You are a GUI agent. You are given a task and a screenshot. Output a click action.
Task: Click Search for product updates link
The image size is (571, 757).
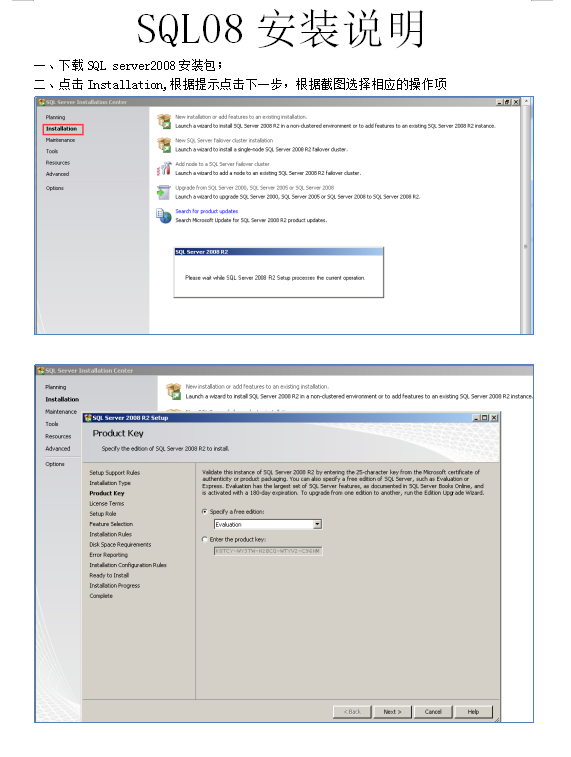[x=207, y=211]
